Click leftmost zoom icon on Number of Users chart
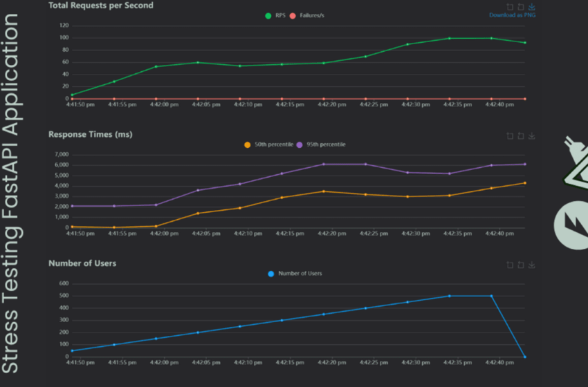Viewport: 588px width, 387px height. click(510, 265)
